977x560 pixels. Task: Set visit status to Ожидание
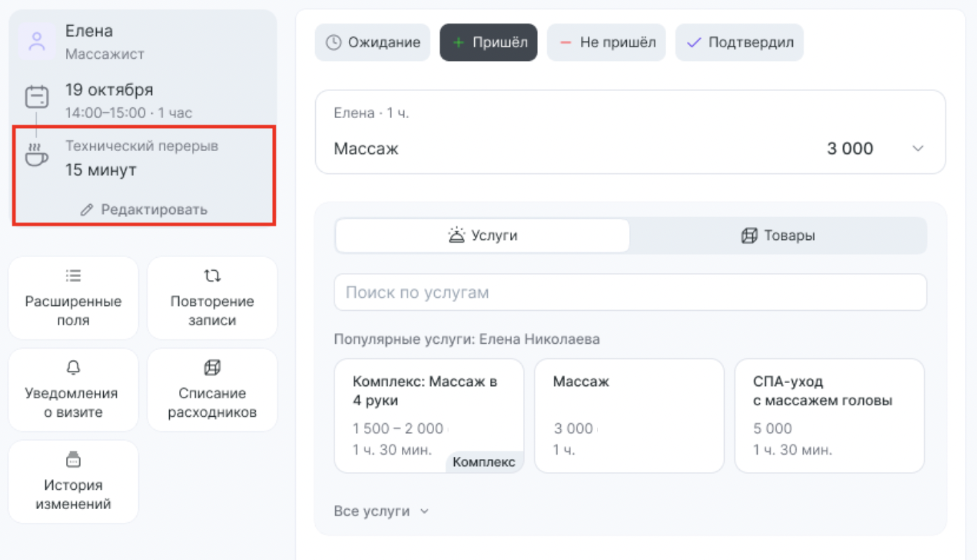tap(372, 42)
